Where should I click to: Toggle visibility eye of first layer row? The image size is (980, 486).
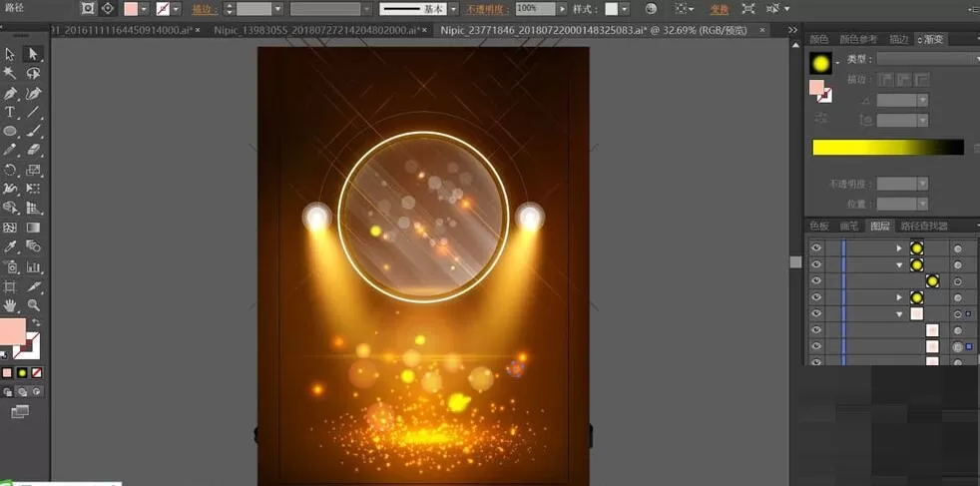[x=815, y=248]
